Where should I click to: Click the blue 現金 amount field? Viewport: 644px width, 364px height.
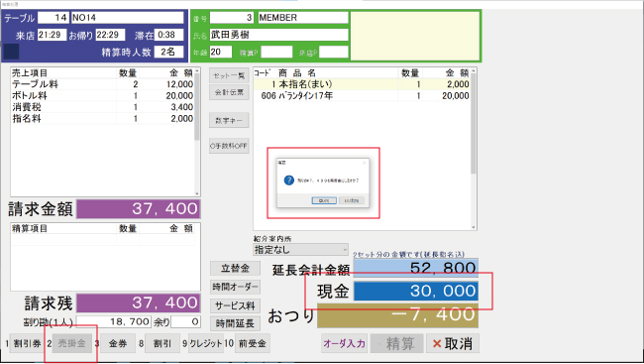tap(416, 291)
